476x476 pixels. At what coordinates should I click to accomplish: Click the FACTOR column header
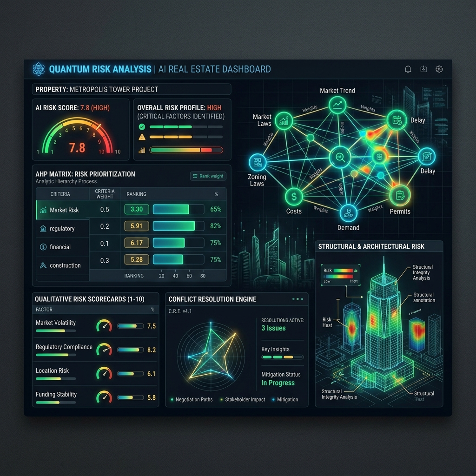tap(44, 310)
